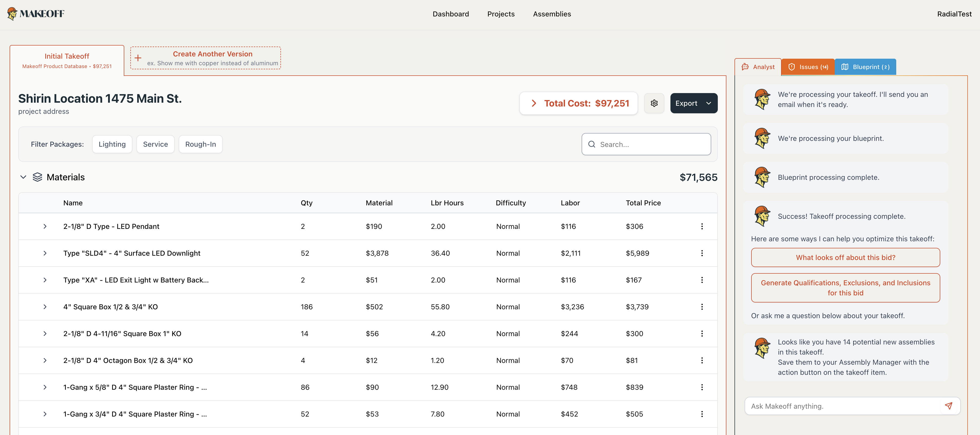Open the kebab menu for LED Pendant row
Viewport: 980px width, 435px height.
702,226
